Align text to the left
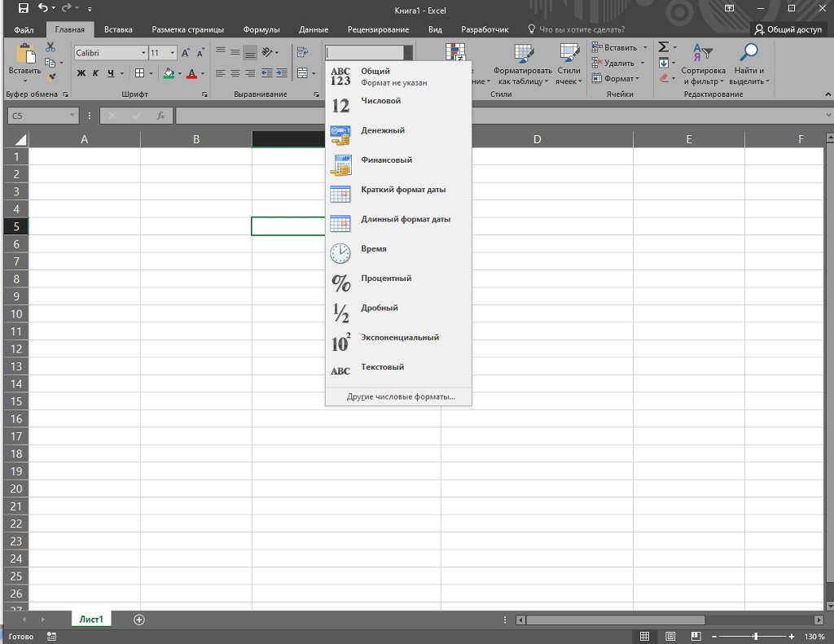 pyautogui.click(x=220, y=72)
